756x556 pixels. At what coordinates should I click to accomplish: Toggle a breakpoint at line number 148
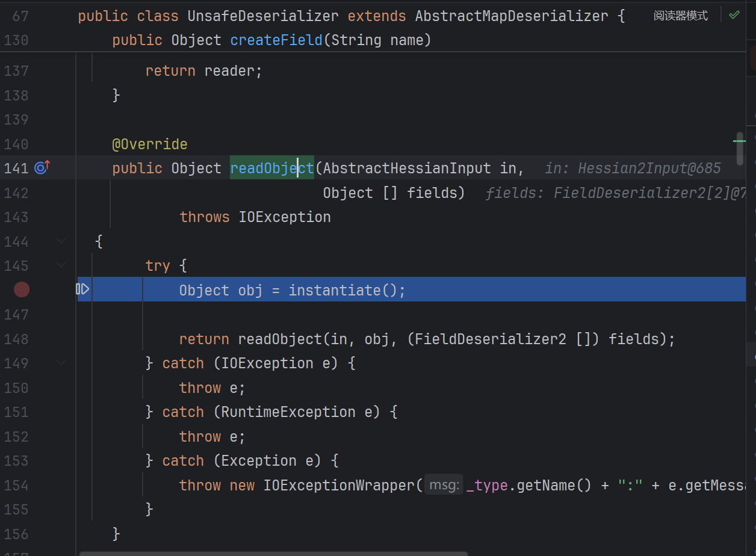pyautogui.click(x=16, y=339)
